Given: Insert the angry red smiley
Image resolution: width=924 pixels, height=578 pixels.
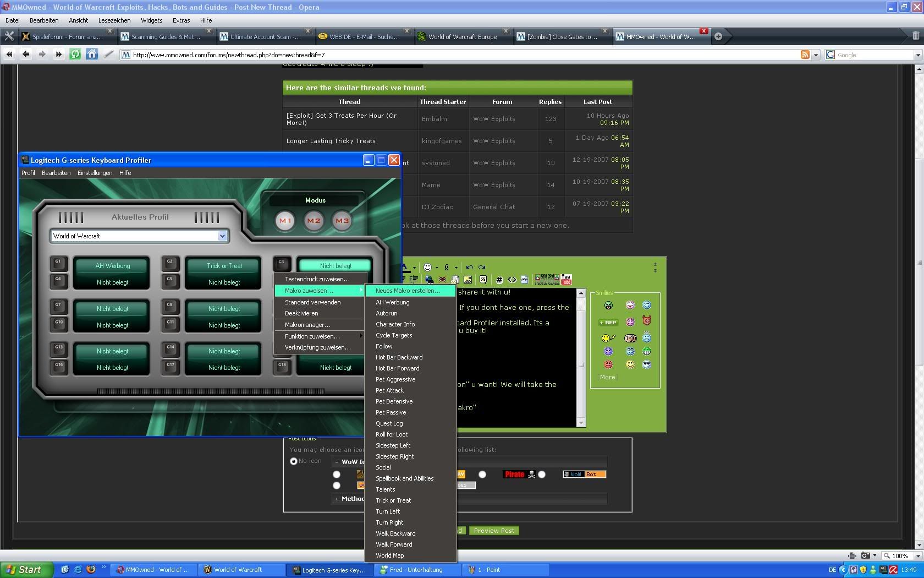Looking at the screenshot, I should pyautogui.click(x=608, y=364).
